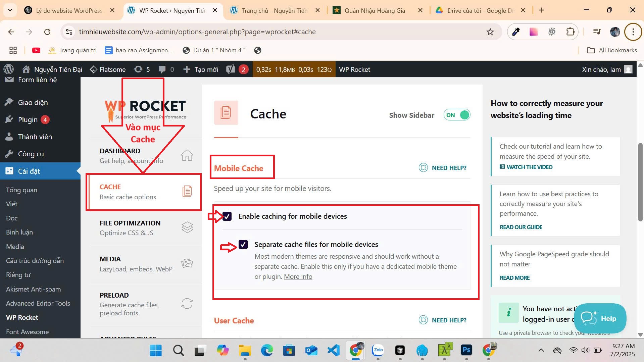Go back with the browser back arrow

coord(11,32)
